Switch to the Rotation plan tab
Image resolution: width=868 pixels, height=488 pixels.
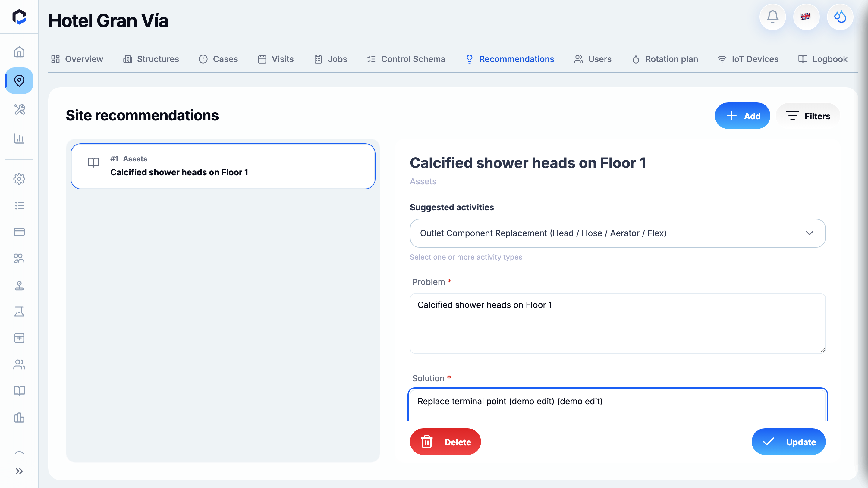(x=665, y=59)
